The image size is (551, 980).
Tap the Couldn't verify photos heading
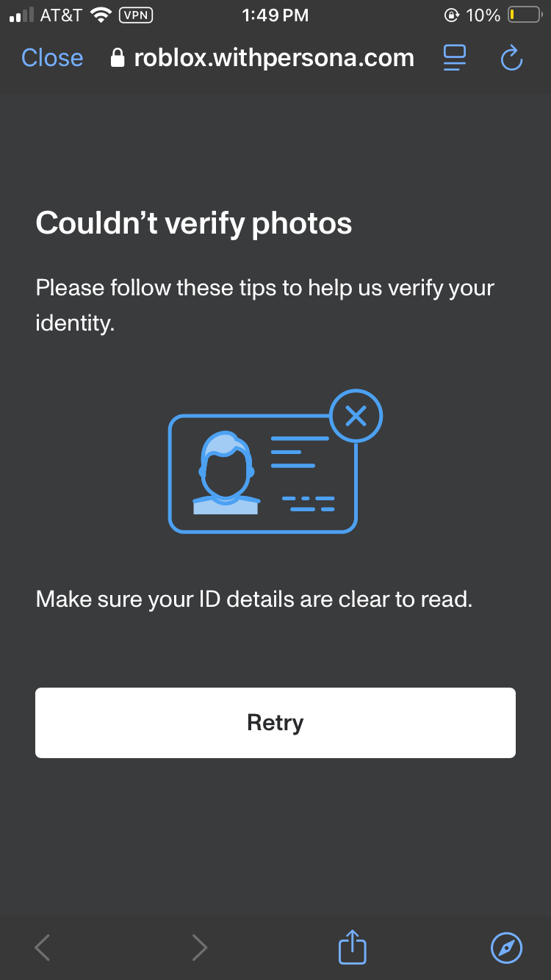pyautogui.click(x=194, y=223)
